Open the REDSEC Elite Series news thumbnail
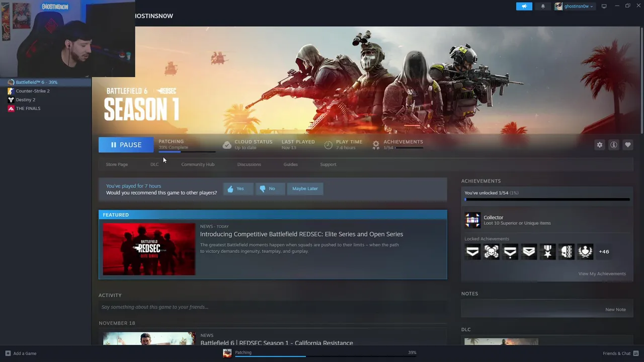 tap(149, 249)
